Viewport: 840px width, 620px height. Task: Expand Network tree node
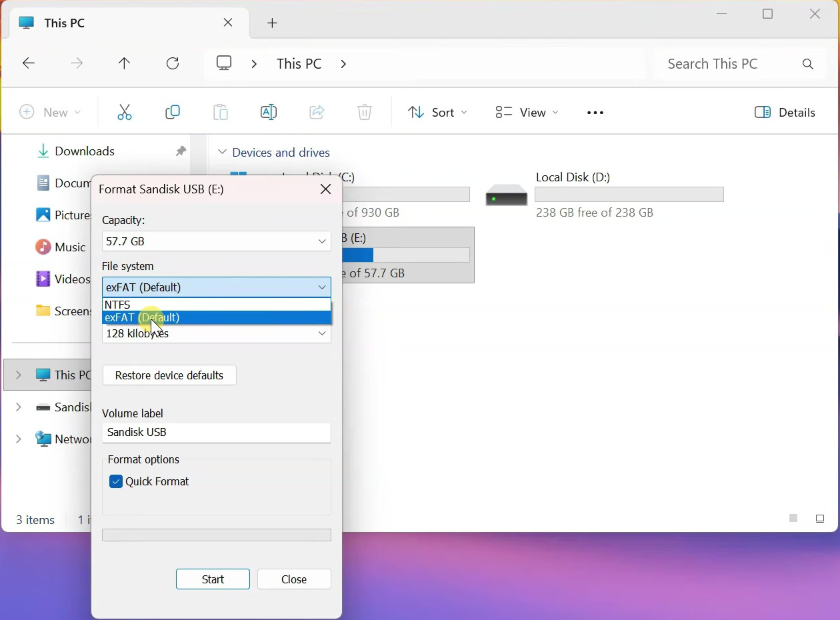point(19,439)
